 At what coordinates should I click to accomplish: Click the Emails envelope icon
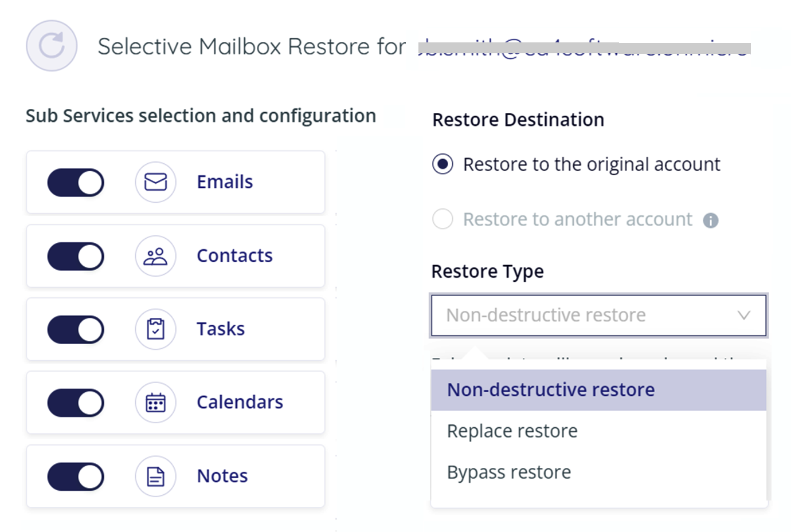click(155, 182)
